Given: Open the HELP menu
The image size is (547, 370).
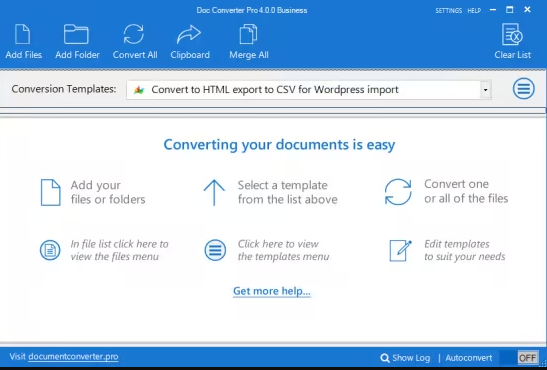Looking at the screenshot, I should click(x=474, y=10).
